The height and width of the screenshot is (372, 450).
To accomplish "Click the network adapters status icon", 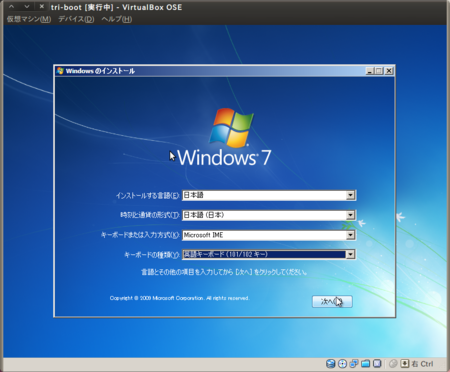I will (x=354, y=363).
